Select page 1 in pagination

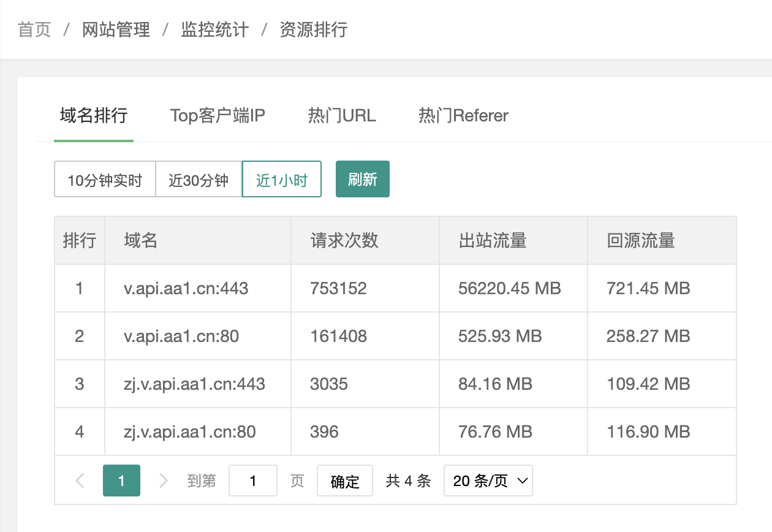[121, 481]
